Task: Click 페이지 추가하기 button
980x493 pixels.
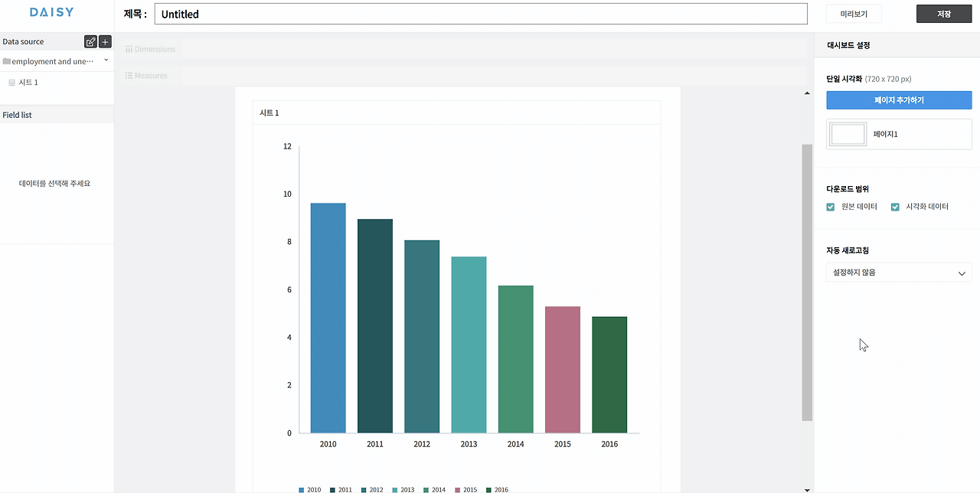Action: 899,100
